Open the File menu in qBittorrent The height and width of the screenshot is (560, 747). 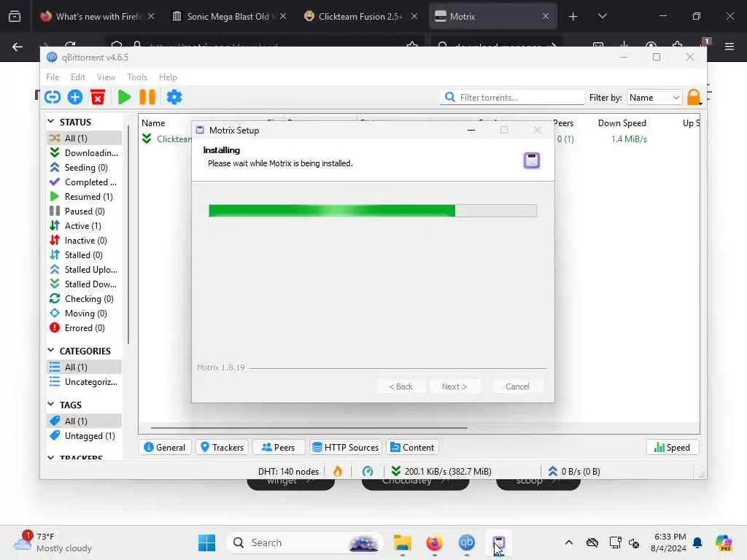tap(53, 77)
